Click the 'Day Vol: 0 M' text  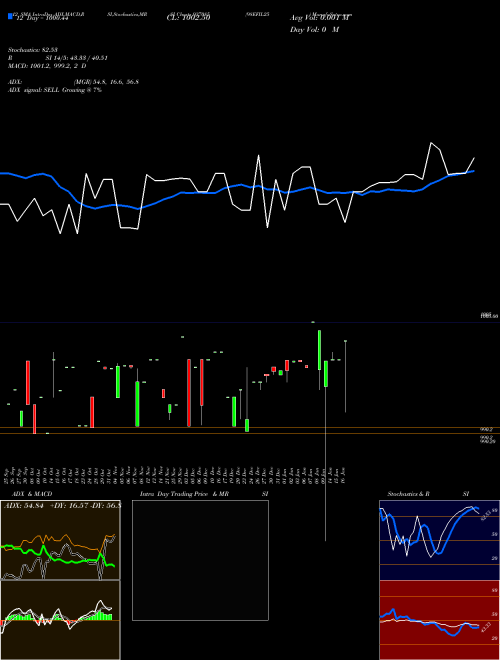tap(314, 30)
